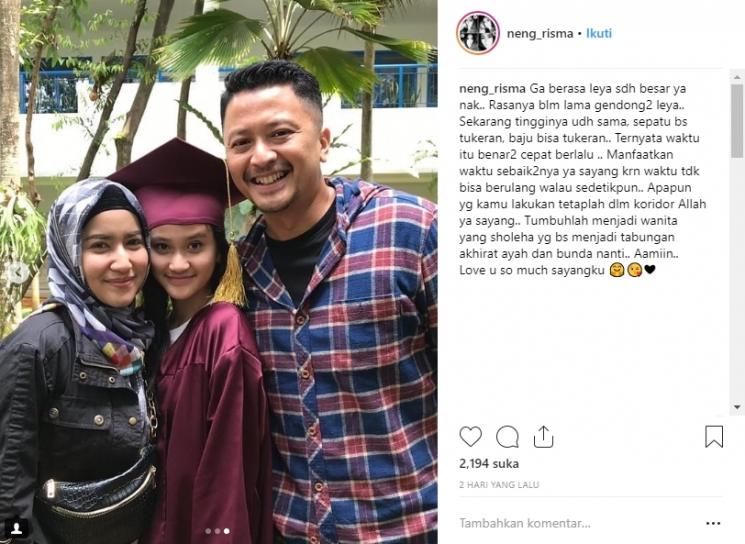Open comments via speech bubble icon

point(507,437)
